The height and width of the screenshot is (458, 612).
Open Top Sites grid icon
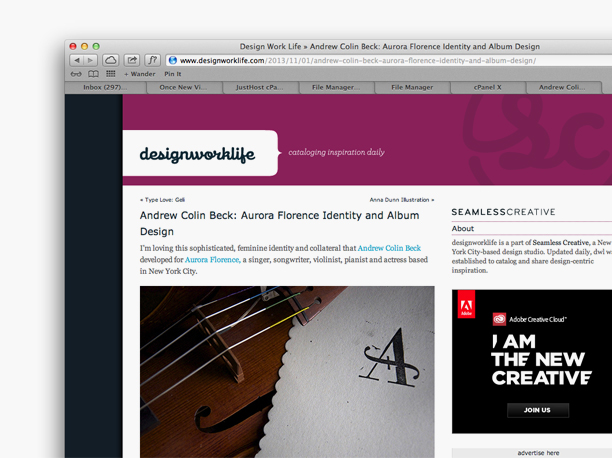(x=111, y=74)
